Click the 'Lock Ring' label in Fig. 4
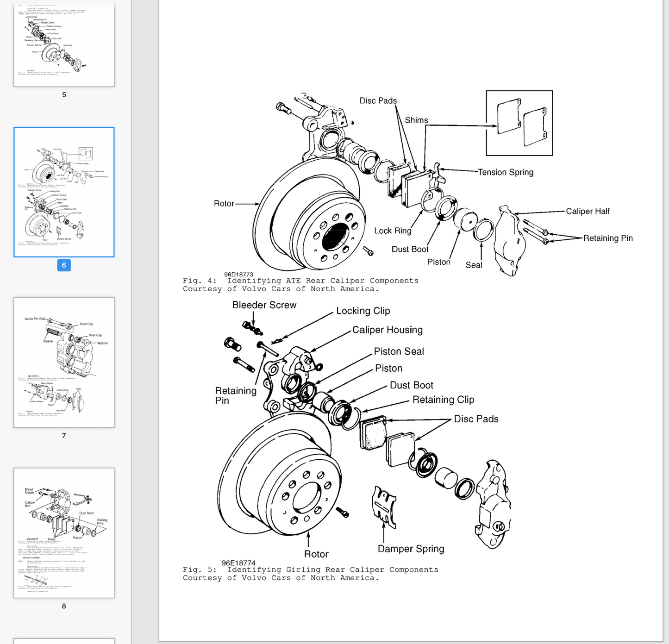Image resolution: width=669 pixels, height=644 pixels. click(x=393, y=231)
